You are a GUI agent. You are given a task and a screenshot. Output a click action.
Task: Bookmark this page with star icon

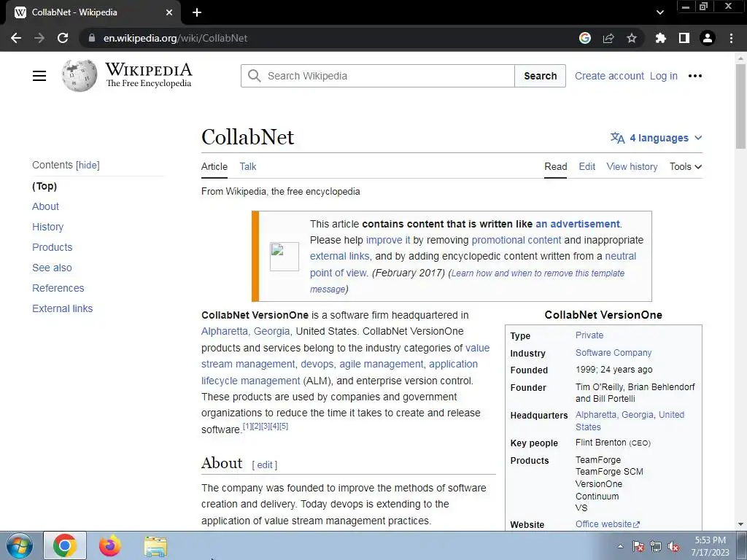click(x=632, y=38)
